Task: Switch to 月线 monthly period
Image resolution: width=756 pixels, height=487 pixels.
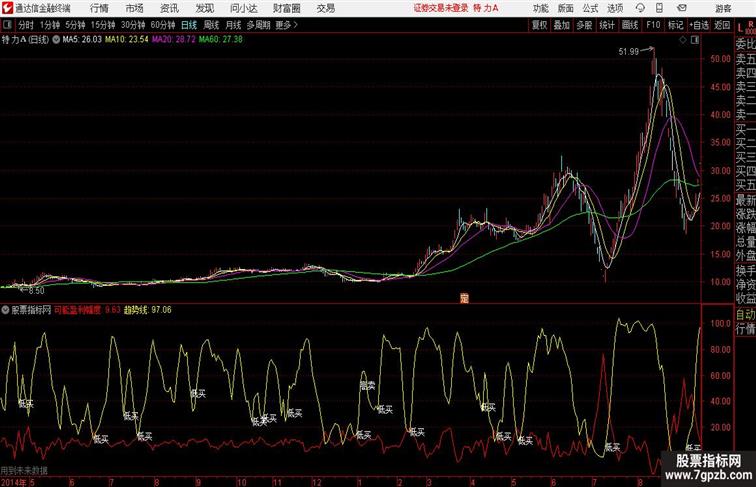Action: coord(233,25)
